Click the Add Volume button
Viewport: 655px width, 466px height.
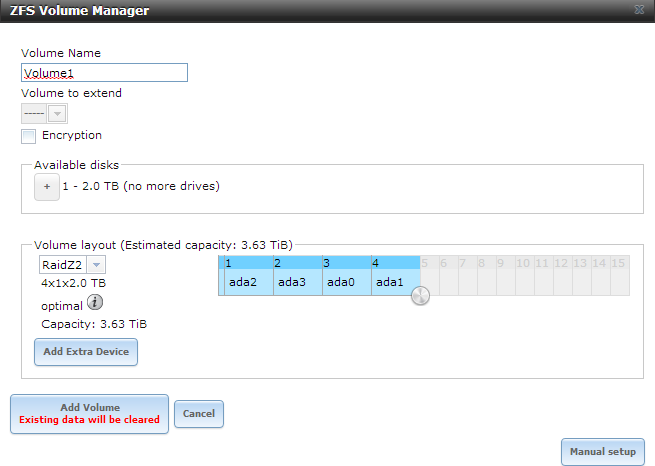(89, 414)
